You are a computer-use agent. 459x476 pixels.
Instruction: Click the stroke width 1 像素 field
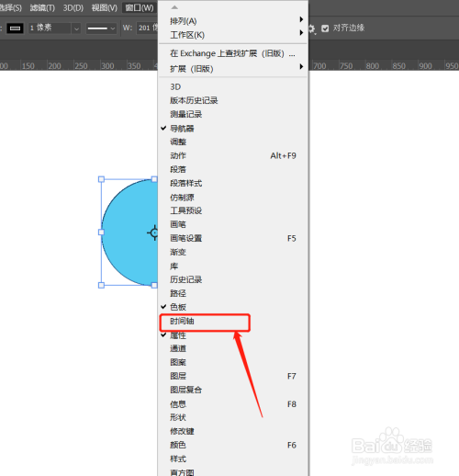(50, 28)
